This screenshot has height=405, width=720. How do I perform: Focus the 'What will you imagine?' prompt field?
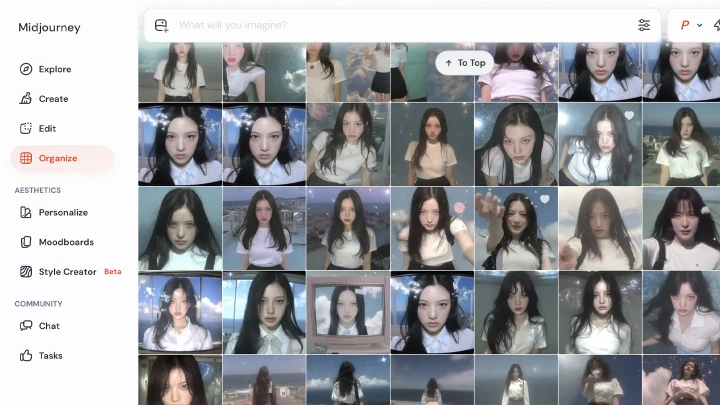pyautogui.click(x=404, y=25)
